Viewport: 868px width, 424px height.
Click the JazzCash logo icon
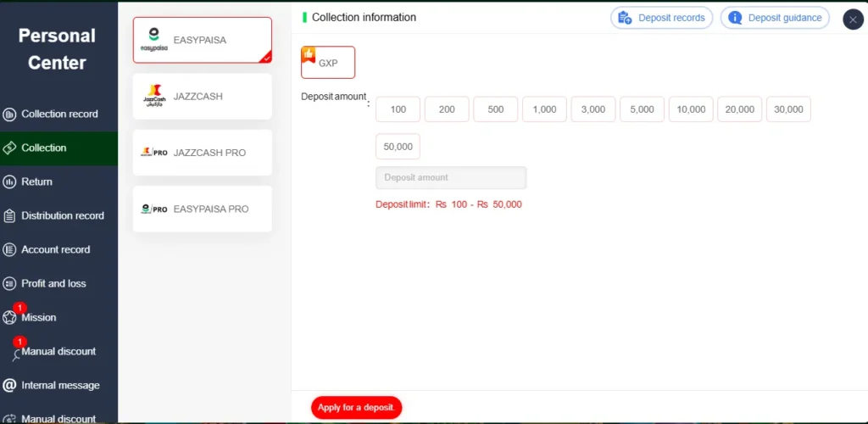(154, 97)
